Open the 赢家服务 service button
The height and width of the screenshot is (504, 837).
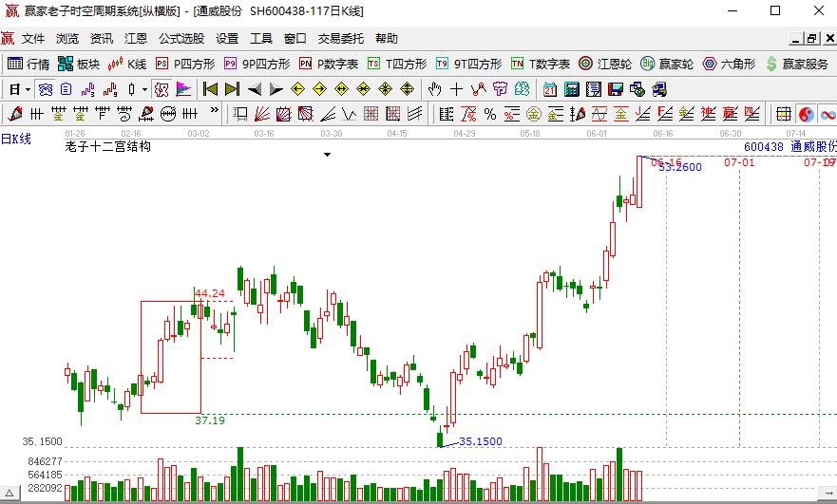(797, 64)
